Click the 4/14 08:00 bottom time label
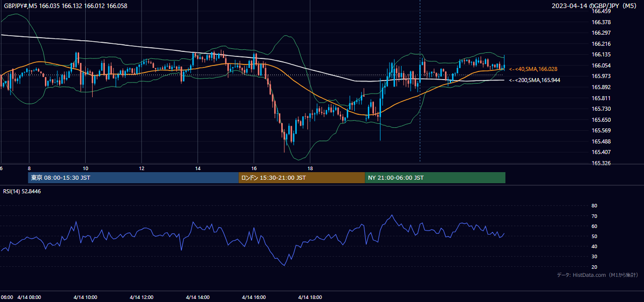The height and width of the screenshot is (302, 644). point(29,297)
